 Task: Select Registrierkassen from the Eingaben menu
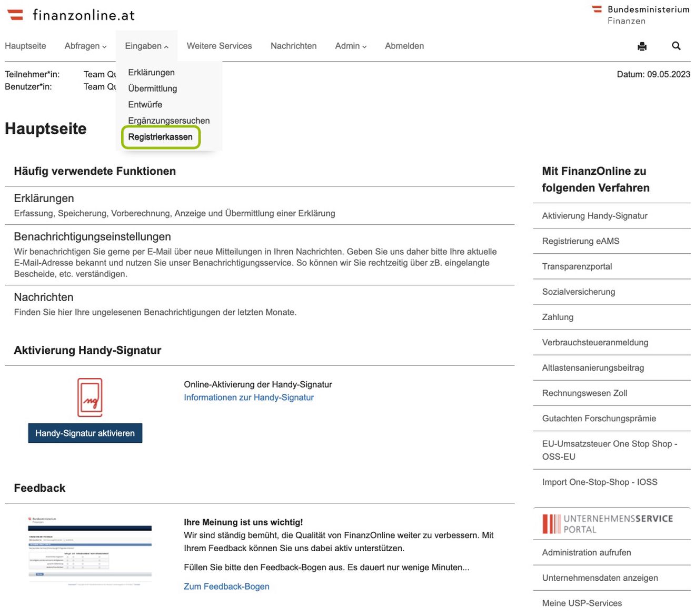[x=160, y=137]
